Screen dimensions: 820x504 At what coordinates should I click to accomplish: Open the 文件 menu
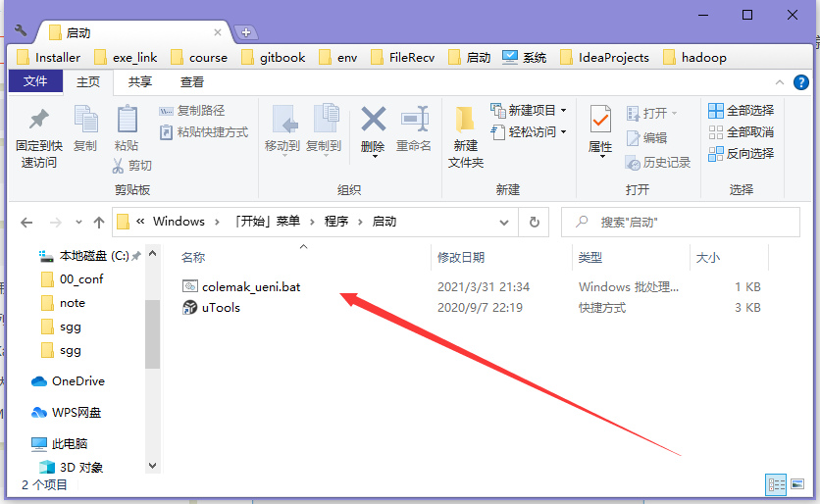click(x=35, y=81)
